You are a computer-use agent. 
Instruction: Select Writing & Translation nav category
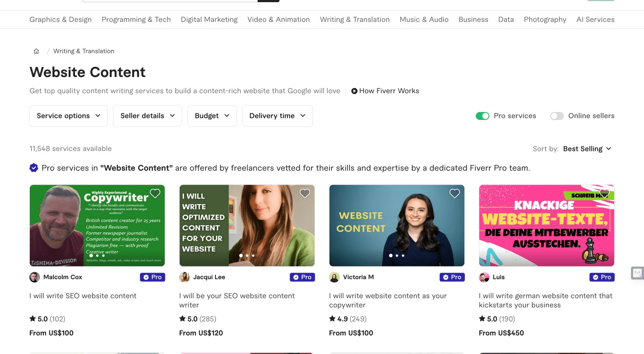355,20
